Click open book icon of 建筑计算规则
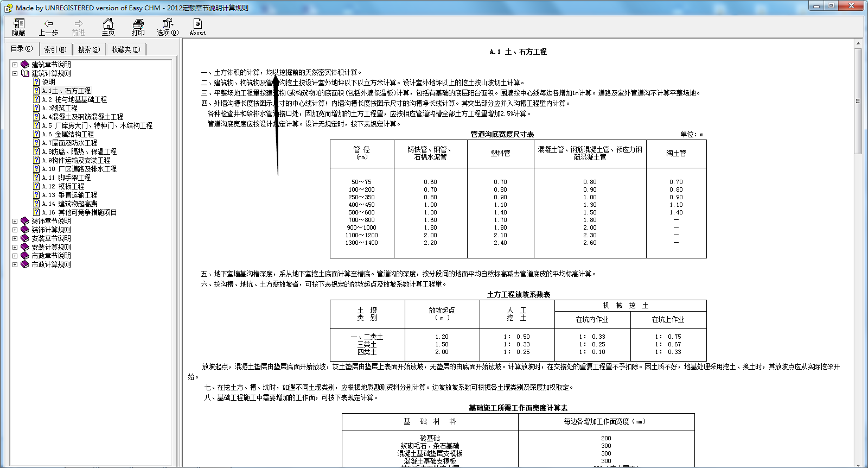Viewport: 868px width, 468px height. pyautogui.click(x=25, y=73)
